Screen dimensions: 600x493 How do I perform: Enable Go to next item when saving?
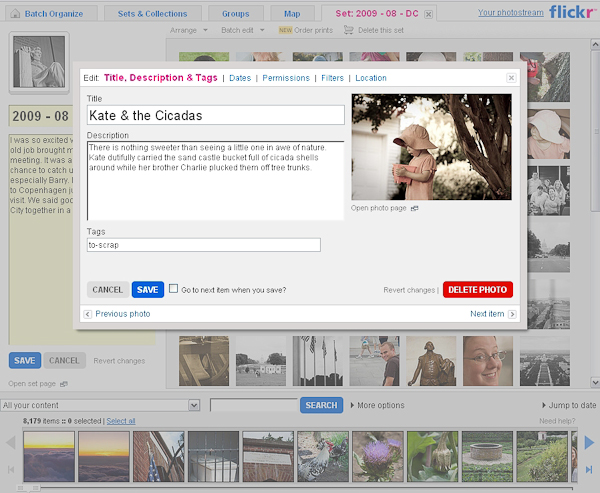174,289
